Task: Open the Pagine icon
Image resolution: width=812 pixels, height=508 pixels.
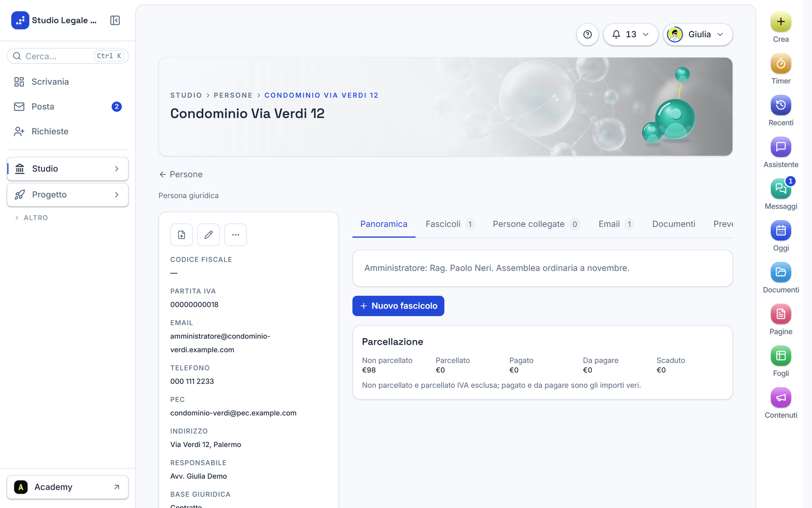Action: [781, 315]
